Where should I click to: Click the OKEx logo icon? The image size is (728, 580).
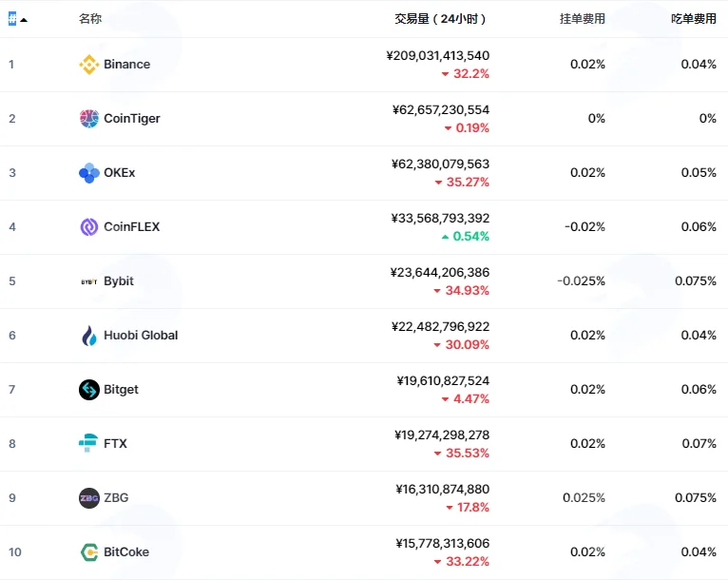pos(88,173)
